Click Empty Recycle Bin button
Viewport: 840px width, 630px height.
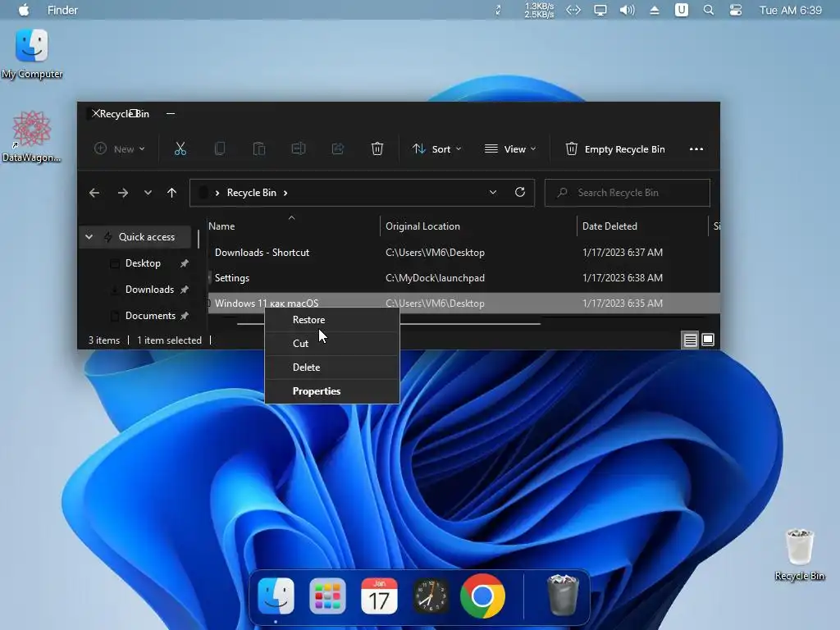615,149
